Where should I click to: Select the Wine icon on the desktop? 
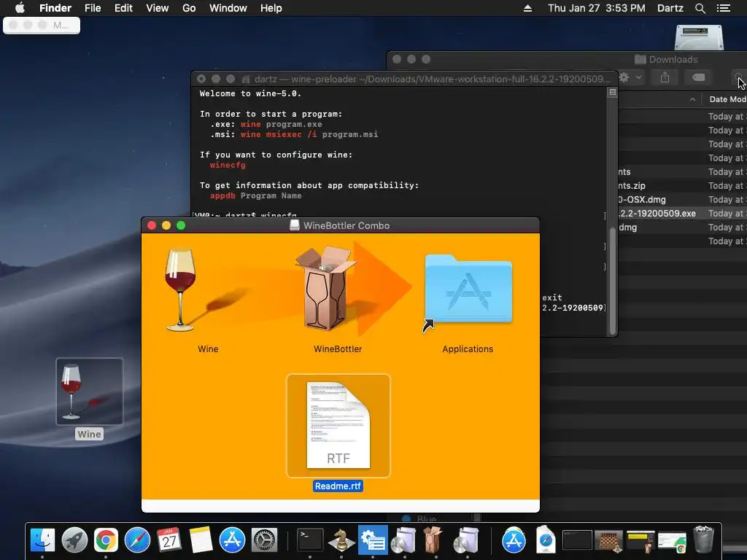90,392
